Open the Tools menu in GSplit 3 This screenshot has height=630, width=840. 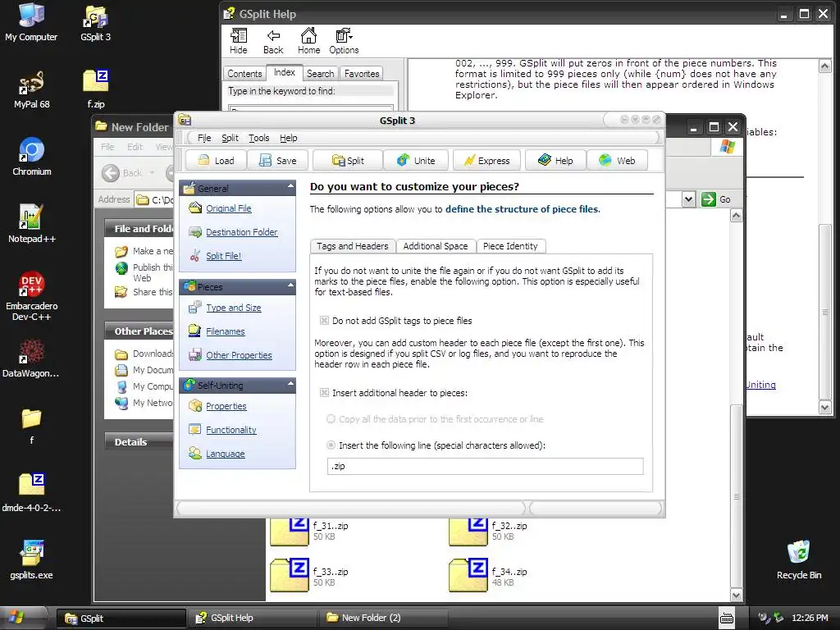coord(258,138)
